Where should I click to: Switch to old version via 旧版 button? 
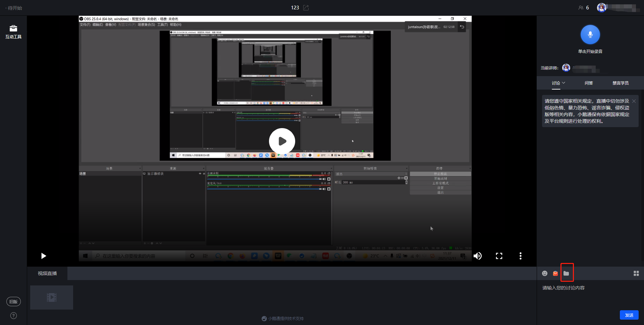13,302
